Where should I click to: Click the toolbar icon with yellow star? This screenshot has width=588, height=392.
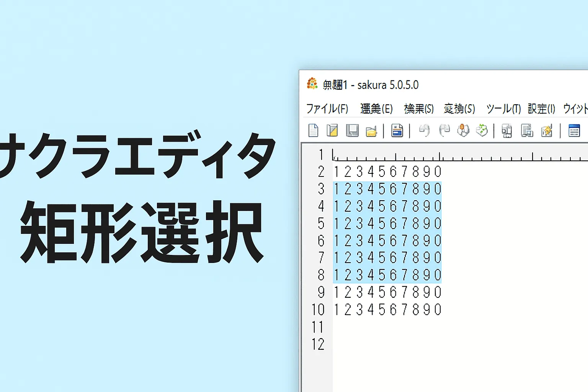click(547, 131)
